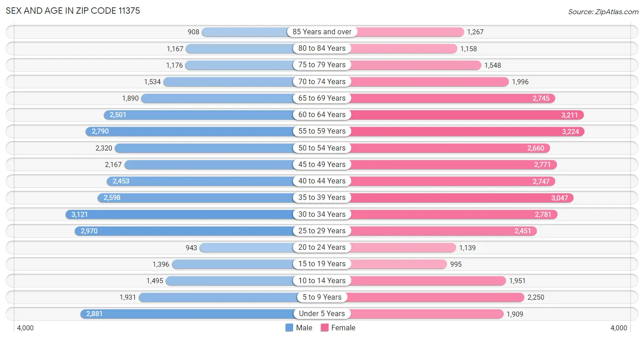Select the 85 Years and over label
This screenshot has height=339, width=644.
(x=322, y=32)
